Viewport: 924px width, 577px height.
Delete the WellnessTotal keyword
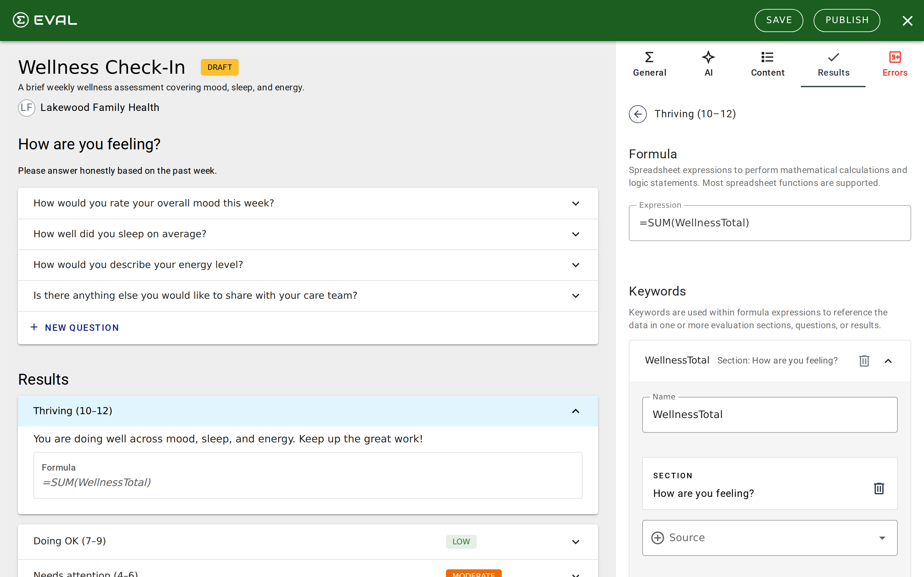click(864, 361)
